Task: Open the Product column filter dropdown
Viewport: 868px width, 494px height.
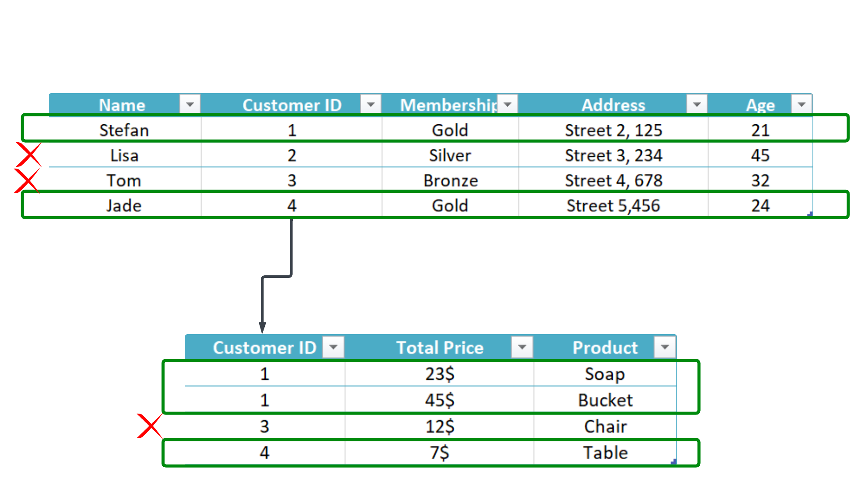Action: pyautogui.click(x=665, y=347)
